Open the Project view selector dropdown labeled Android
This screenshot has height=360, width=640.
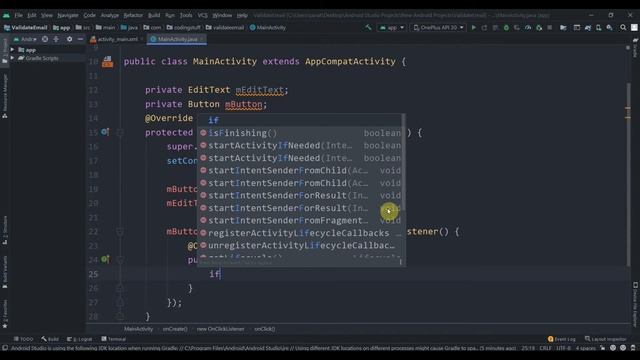click(25, 39)
